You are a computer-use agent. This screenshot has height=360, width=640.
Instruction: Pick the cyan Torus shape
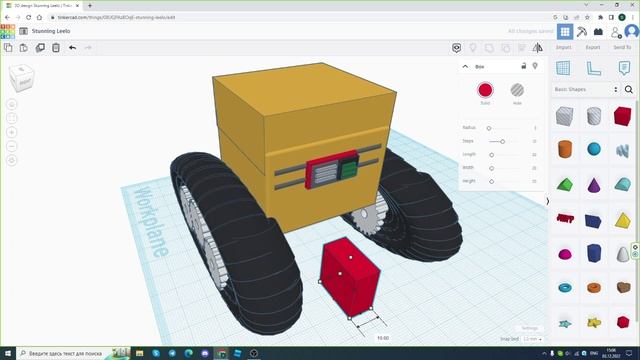point(564,288)
